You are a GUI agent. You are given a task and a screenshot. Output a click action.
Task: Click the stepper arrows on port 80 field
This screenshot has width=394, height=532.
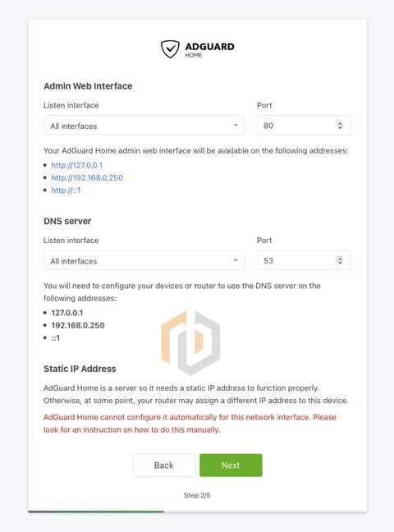(x=340, y=125)
